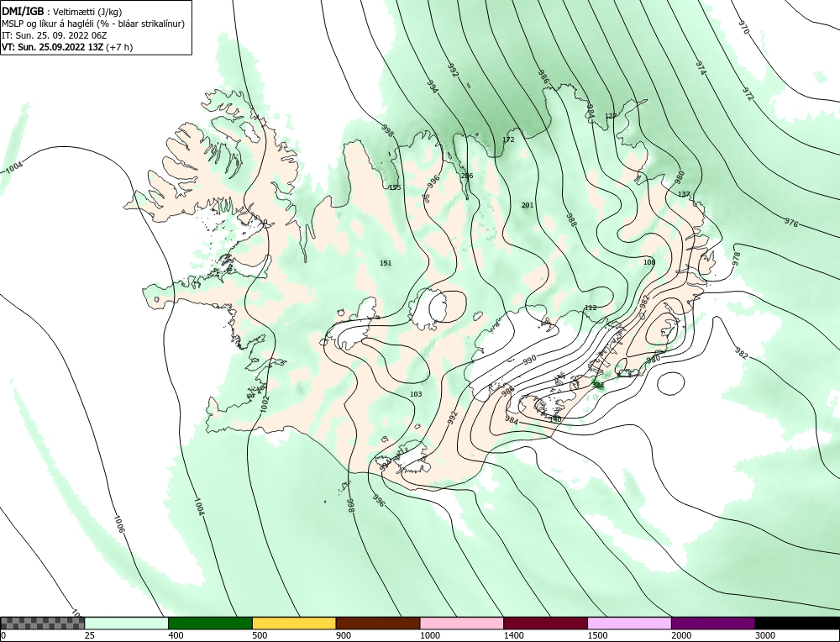Click the 'DMI/IGB : Veltimætti (J/kg)' title
The image size is (840, 642).
(x=62, y=13)
